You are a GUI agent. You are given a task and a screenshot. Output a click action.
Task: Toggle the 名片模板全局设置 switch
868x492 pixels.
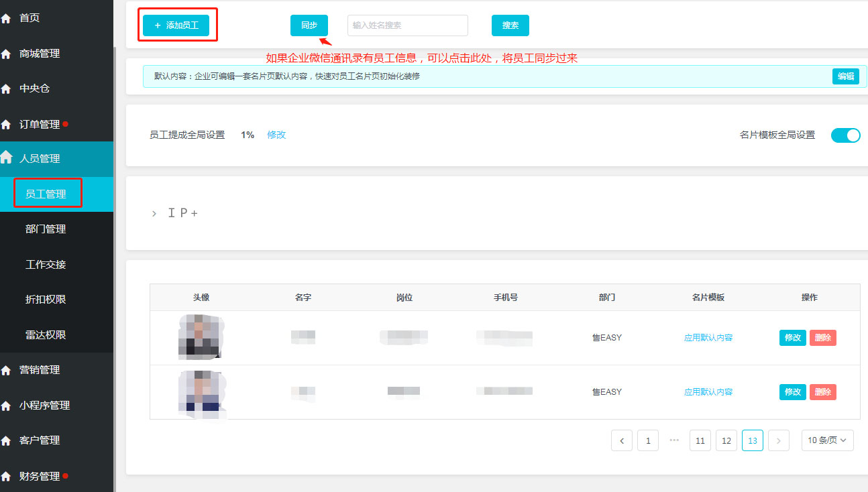845,135
